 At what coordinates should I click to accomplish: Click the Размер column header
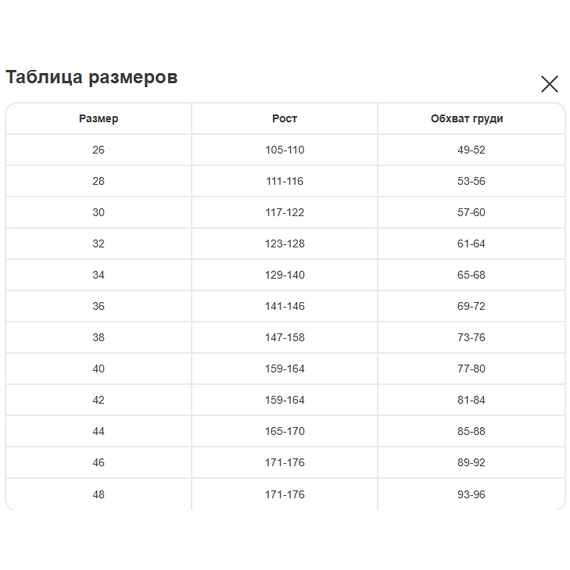point(99,119)
